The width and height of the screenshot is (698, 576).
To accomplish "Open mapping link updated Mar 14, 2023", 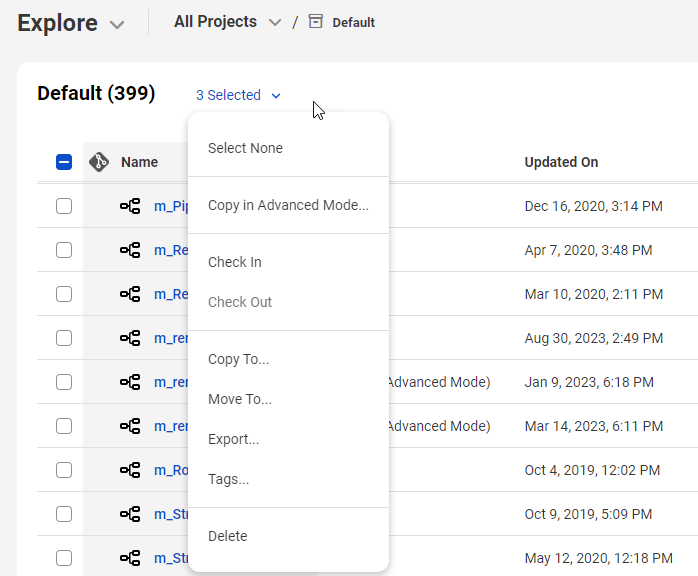I will 171,426.
